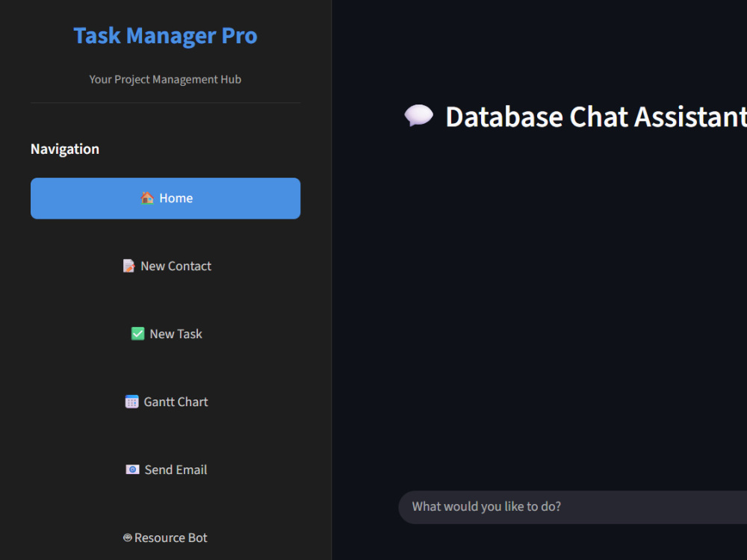Click the Navigation heading
The image size is (747, 560).
pos(65,149)
